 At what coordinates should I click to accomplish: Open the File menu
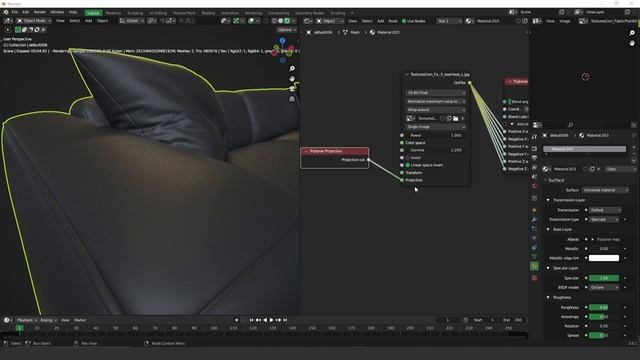click(x=15, y=12)
